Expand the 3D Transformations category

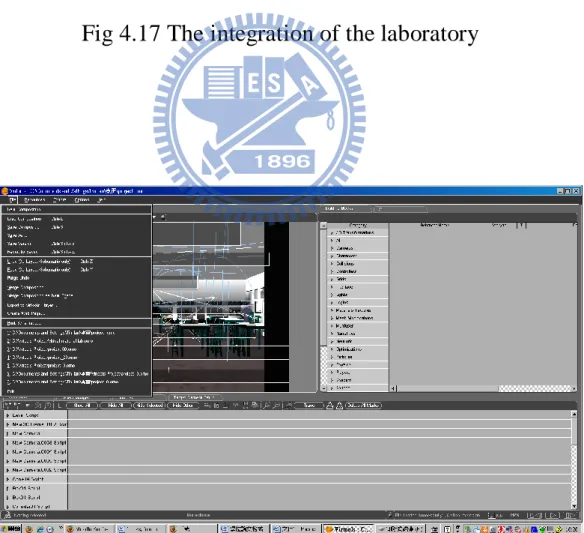coord(332,232)
